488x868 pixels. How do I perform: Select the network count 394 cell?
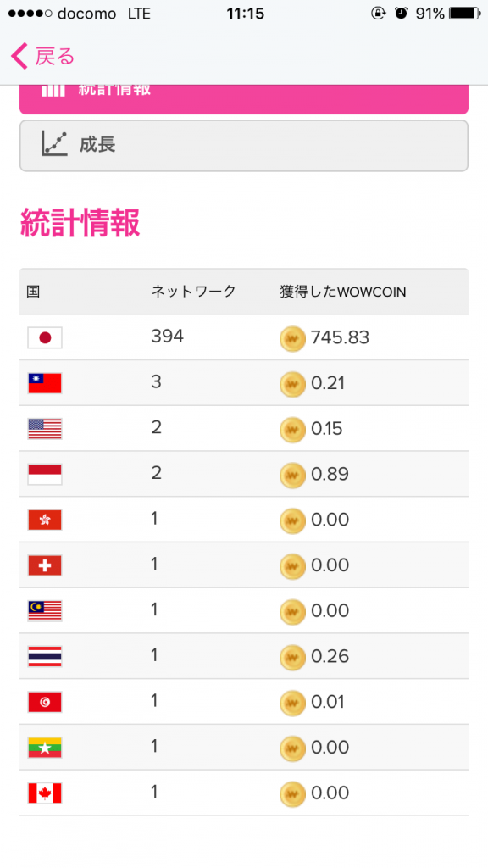[167, 336]
